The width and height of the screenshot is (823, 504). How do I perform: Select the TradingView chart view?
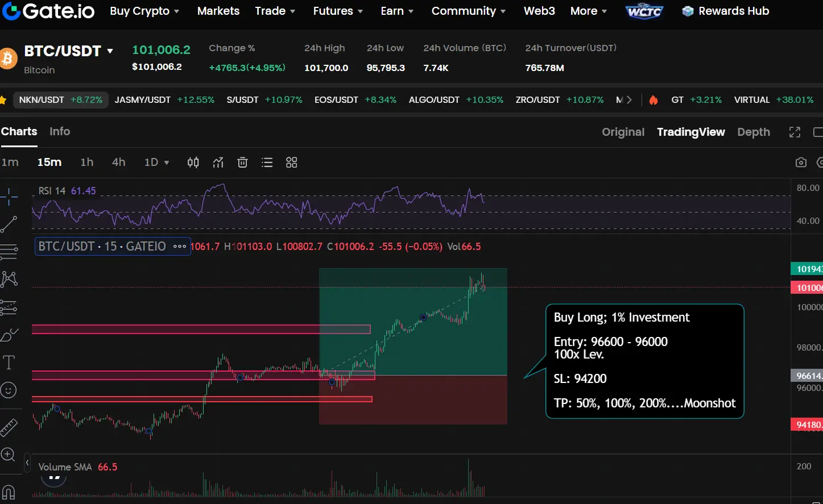coord(691,132)
